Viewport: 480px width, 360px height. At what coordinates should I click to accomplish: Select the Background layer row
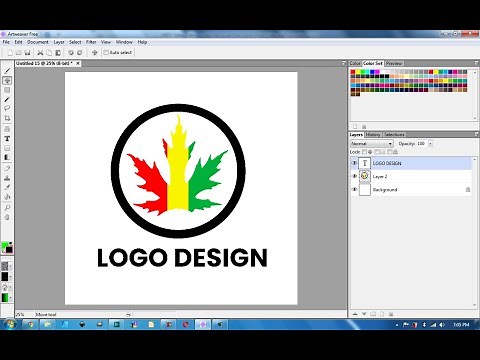(411, 189)
